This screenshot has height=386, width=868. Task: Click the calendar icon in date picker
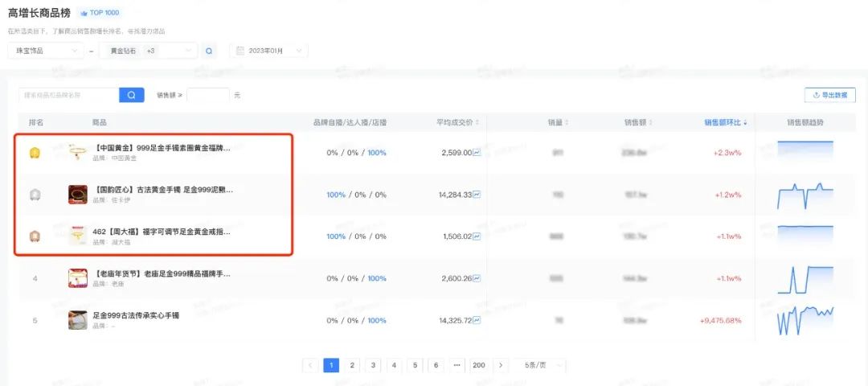(240, 51)
